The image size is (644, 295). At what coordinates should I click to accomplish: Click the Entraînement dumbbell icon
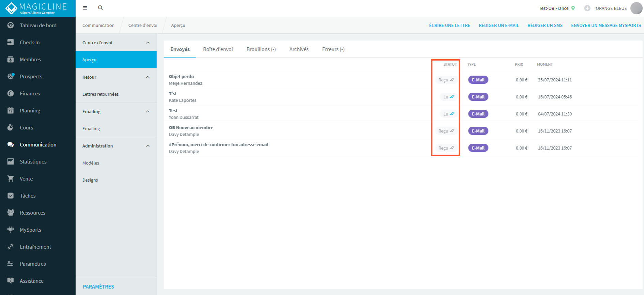tap(11, 247)
